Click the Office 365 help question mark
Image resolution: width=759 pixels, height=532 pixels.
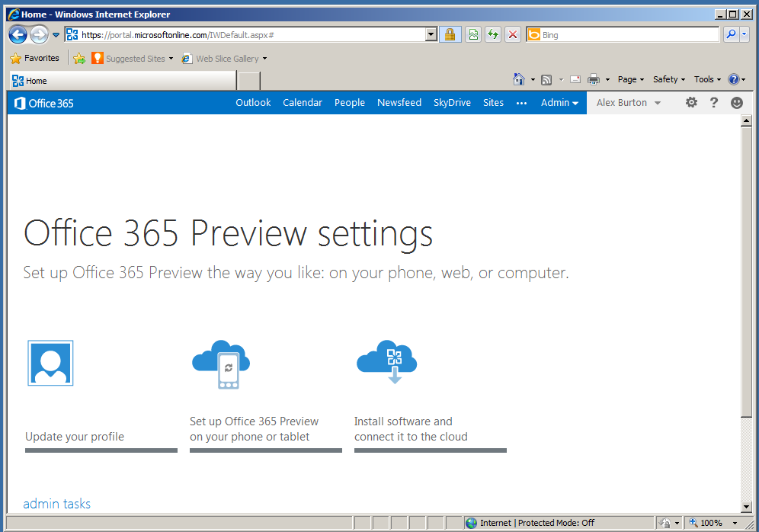tap(713, 102)
